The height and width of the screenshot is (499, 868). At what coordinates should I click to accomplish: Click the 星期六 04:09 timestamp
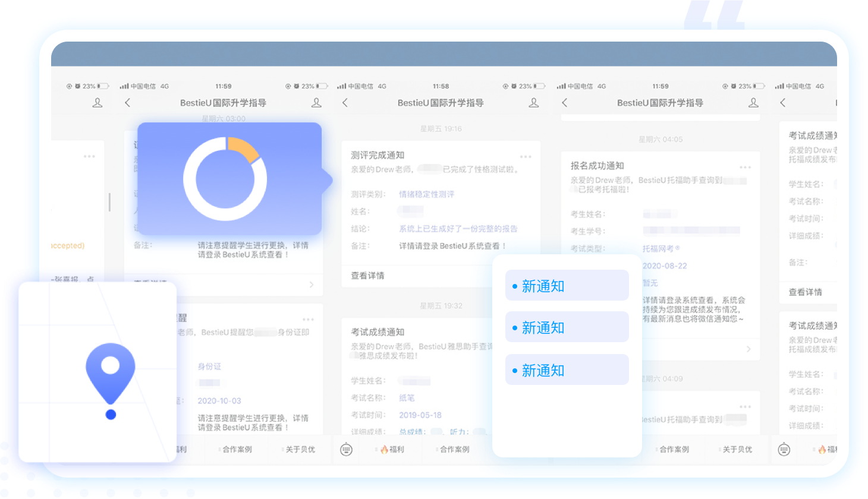point(663,379)
